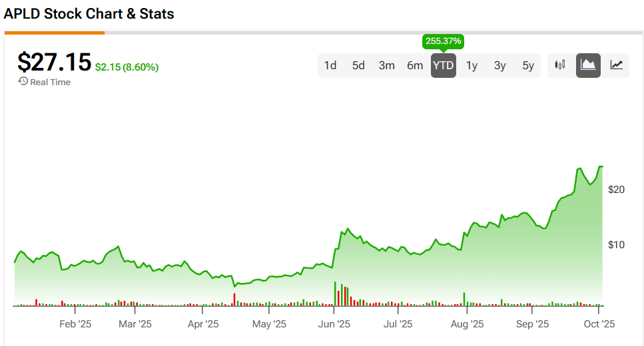Click the $20 price axis label
Image resolution: width=644 pixels, height=346 pixels.
(x=616, y=190)
